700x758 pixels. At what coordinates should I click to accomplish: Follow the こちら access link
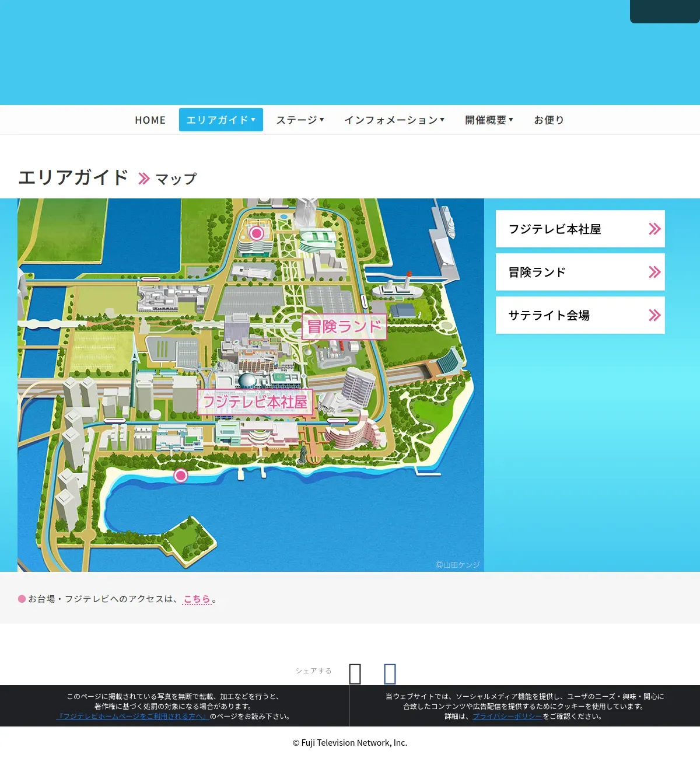[x=197, y=599]
